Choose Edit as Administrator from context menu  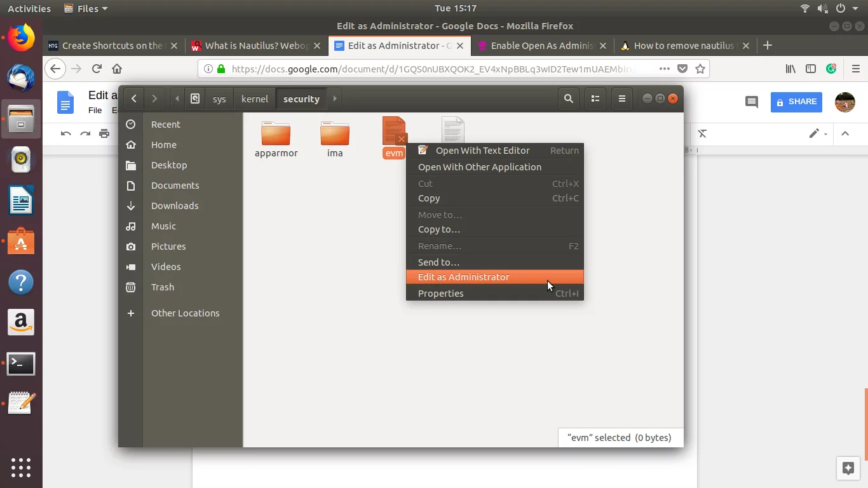coord(464,277)
